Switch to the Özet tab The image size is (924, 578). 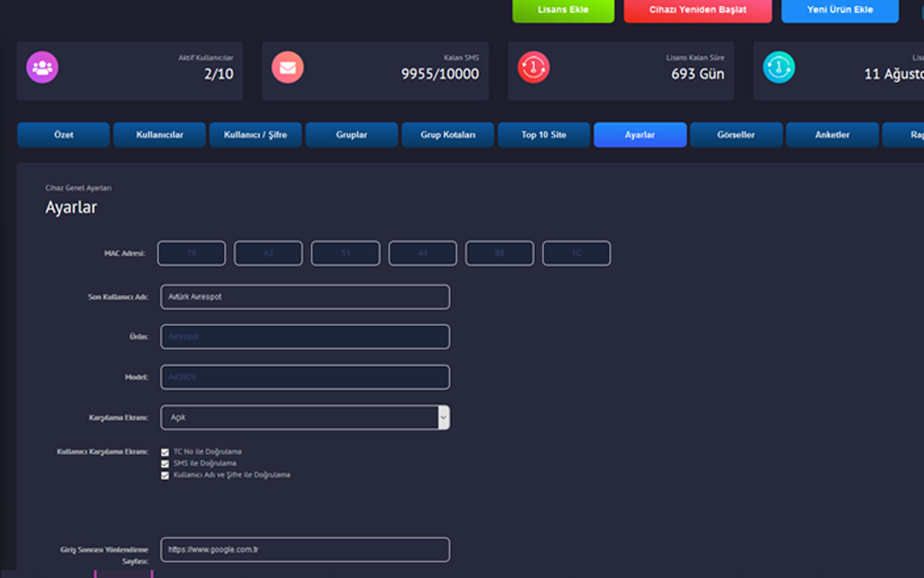[64, 135]
